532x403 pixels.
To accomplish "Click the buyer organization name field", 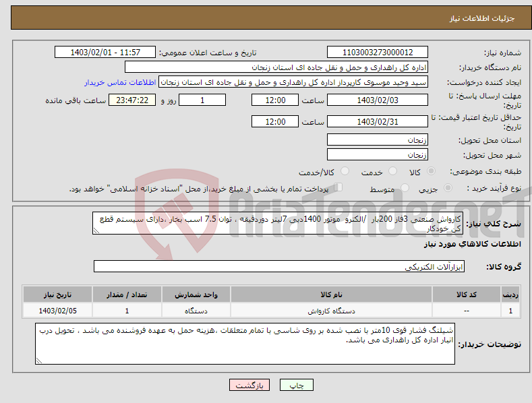I will (276, 67).
